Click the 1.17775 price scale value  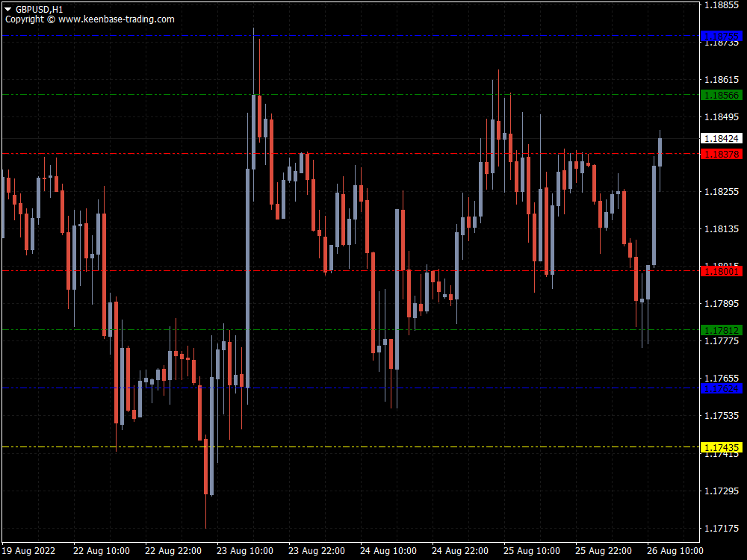(x=722, y=341)
